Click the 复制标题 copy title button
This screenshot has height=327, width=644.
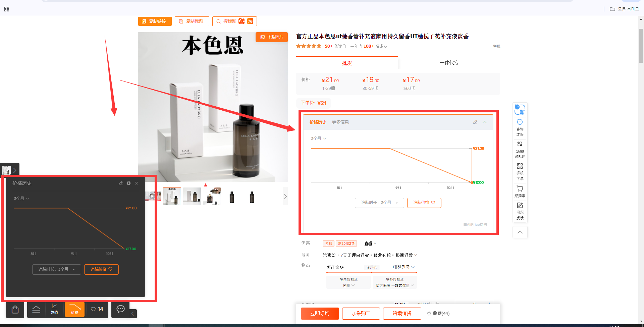[x=192, y=21]
